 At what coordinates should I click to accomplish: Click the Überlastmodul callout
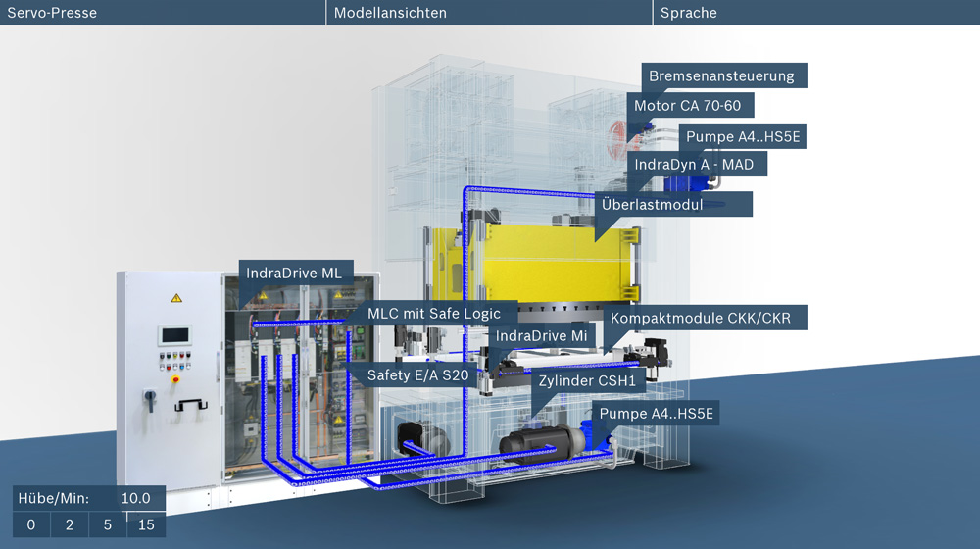tap(673, 204)
